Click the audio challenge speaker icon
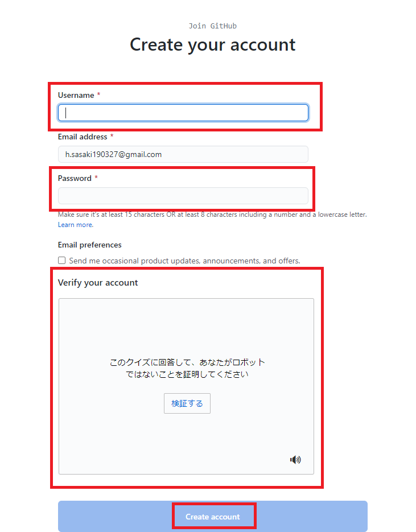 pyautogui.click(x=295, y=459)
